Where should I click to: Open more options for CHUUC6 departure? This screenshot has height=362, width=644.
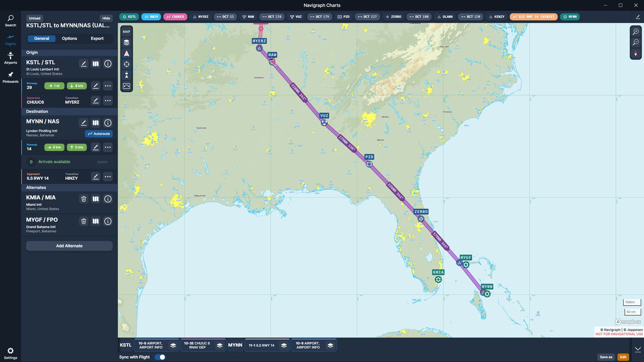point(108,101)
